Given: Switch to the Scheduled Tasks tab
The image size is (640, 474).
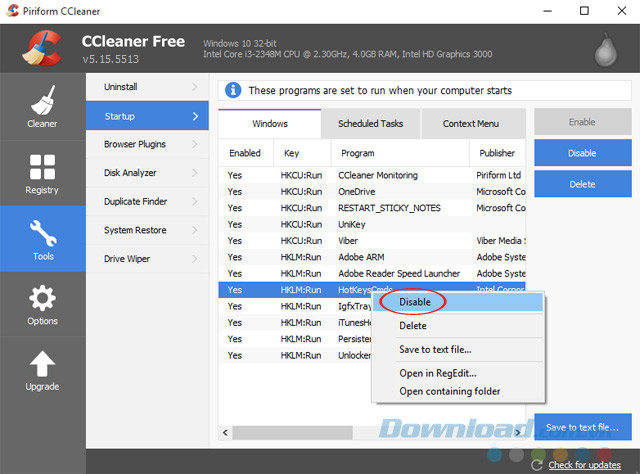Looking at the screenshot, I should point(370,124).
